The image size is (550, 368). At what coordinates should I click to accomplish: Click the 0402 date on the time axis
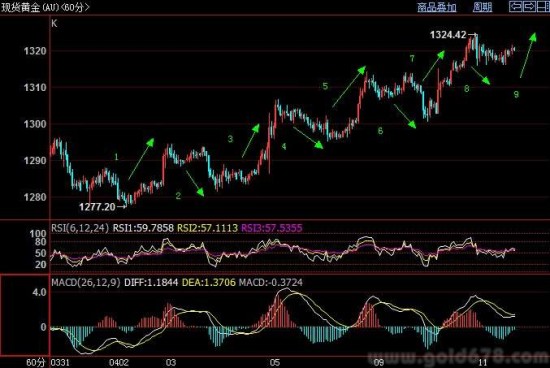click(119, 362)
